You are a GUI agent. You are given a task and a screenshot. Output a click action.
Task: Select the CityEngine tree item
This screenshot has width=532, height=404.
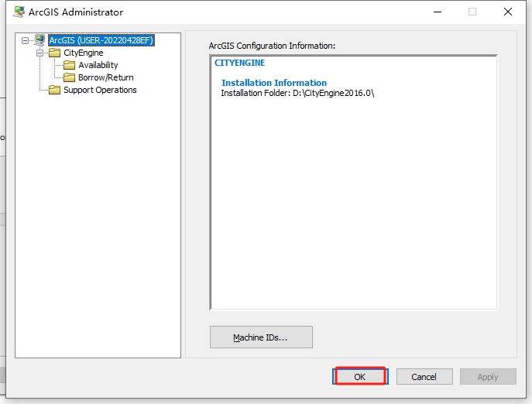click(x=84, y=53)
